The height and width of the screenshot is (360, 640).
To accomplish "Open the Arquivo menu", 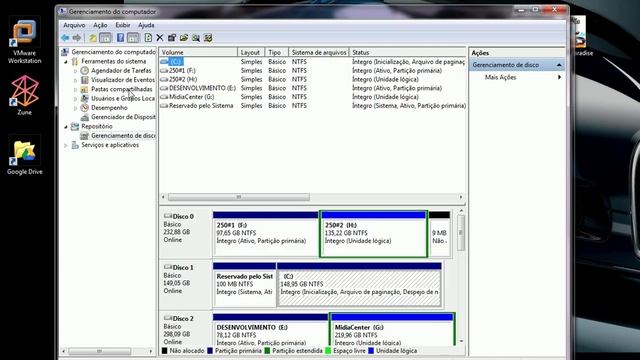I will click(x=74, y=25).
